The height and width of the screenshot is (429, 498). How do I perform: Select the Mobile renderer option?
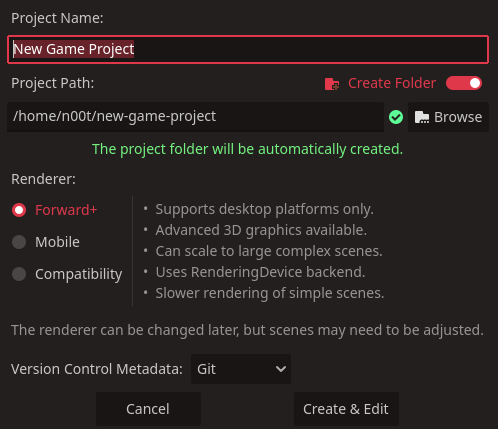point(46,242)
